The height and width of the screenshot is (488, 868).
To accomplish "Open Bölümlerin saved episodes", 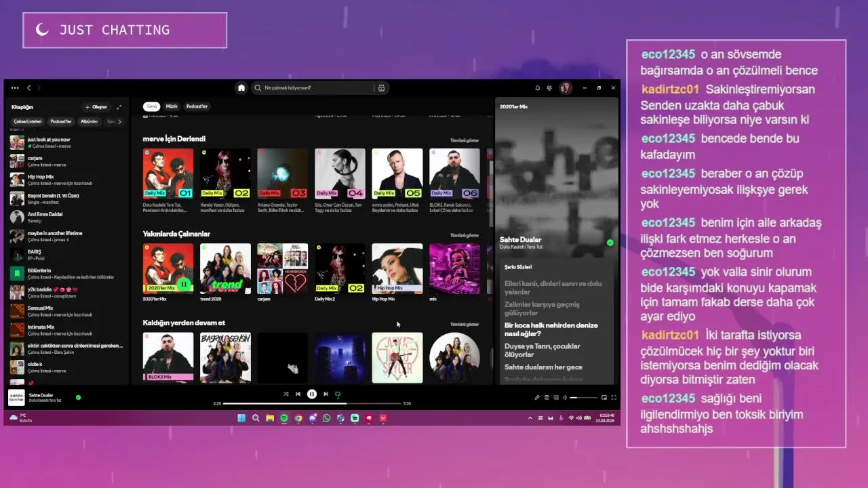I will click(66, 274).
